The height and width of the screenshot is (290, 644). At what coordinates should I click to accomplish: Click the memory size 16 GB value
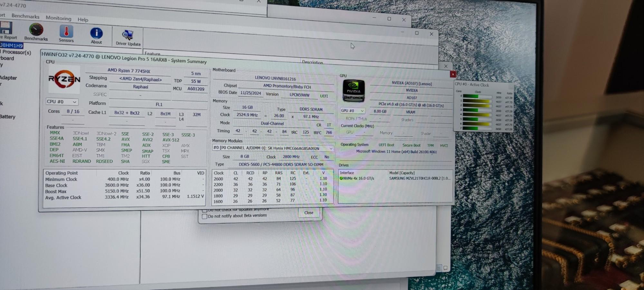tap(247, 107)
